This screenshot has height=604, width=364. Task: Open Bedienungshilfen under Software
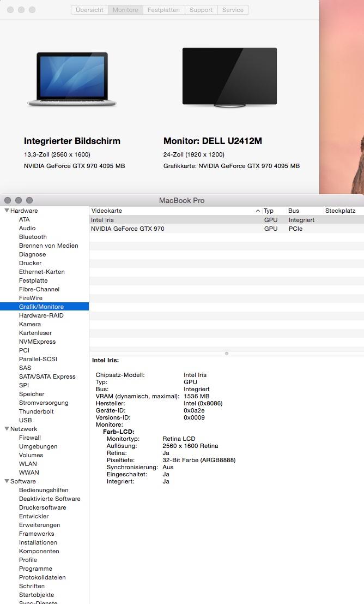(44, 490)
